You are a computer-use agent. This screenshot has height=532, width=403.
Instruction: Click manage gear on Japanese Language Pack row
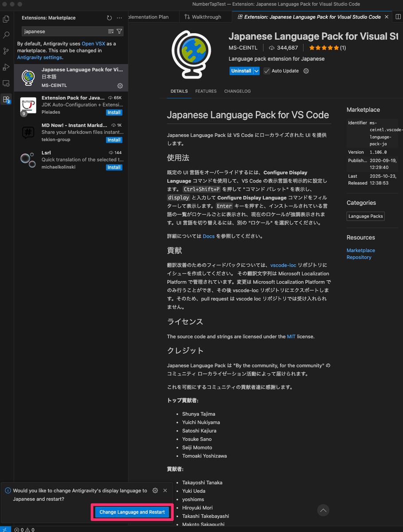click(x=120, y=86)
